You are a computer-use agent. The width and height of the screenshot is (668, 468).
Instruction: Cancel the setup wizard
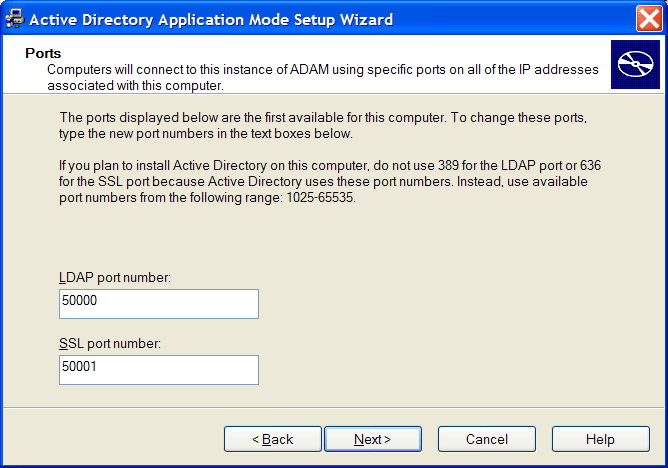tap(487, 439)
